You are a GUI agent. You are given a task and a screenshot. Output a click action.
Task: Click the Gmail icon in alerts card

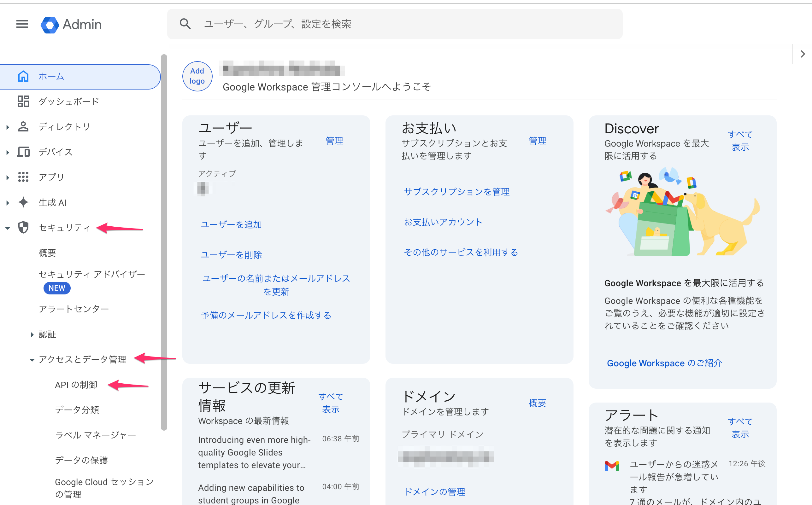pos(612,466)
